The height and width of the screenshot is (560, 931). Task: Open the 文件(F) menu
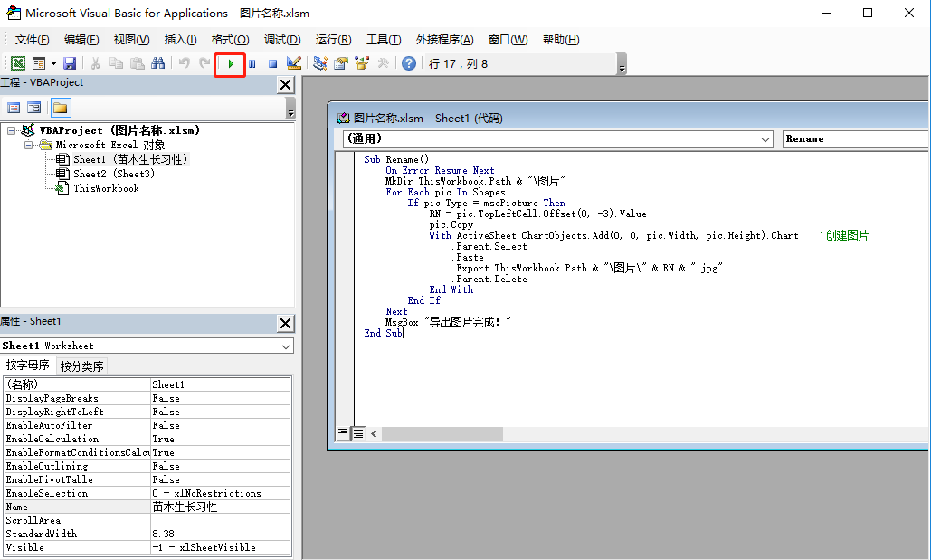click(32, 40)
